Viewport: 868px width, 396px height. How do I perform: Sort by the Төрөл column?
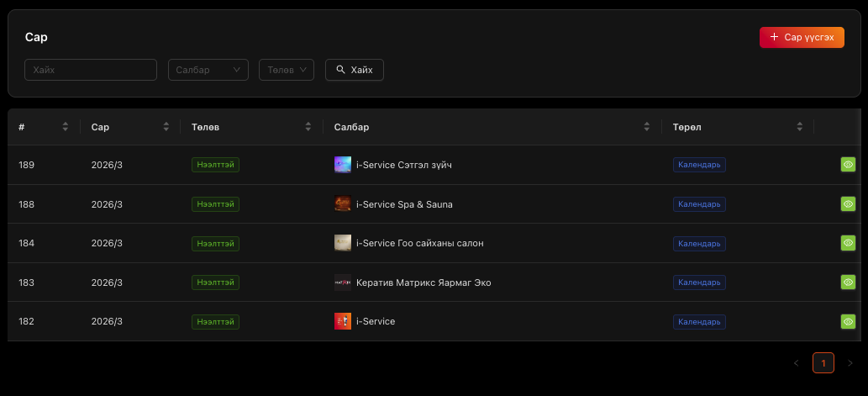799,127
